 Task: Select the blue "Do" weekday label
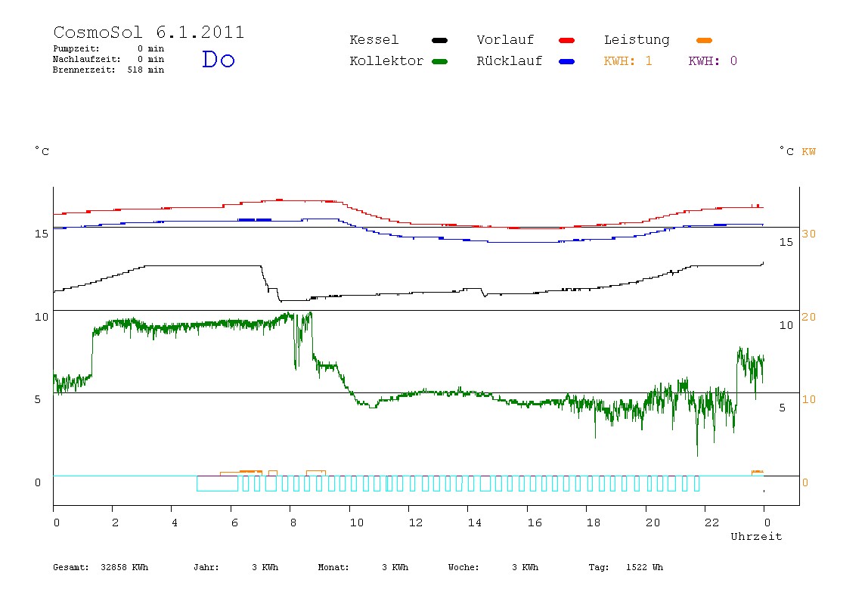[219, 59]
